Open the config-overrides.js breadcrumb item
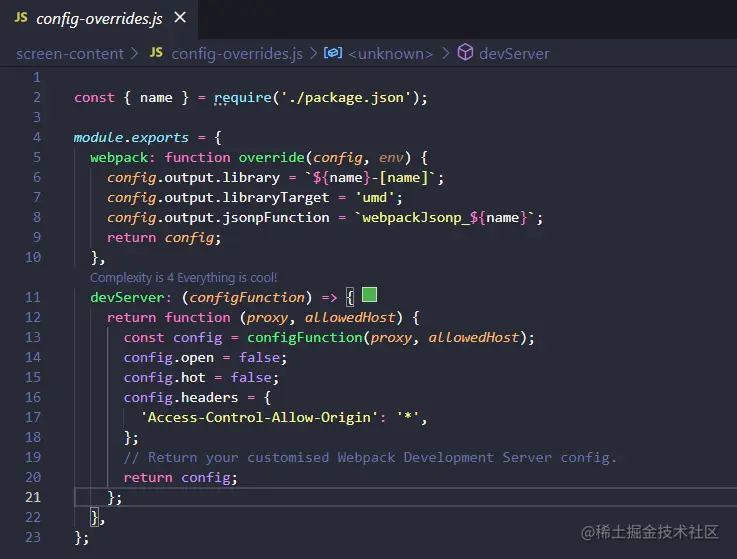Viewport: 737px width, 559px height. tap(237, 54)
